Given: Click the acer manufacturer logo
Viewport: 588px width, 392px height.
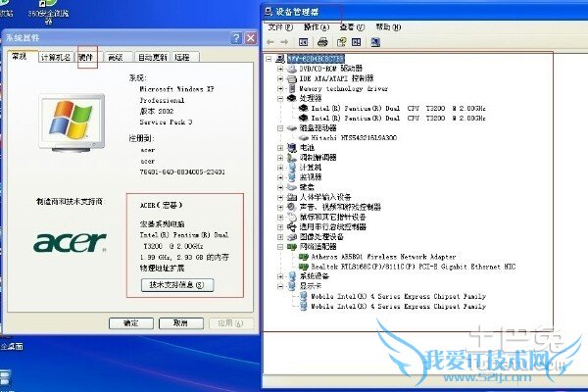Looking at the screenshot, I should pos(71,242).
